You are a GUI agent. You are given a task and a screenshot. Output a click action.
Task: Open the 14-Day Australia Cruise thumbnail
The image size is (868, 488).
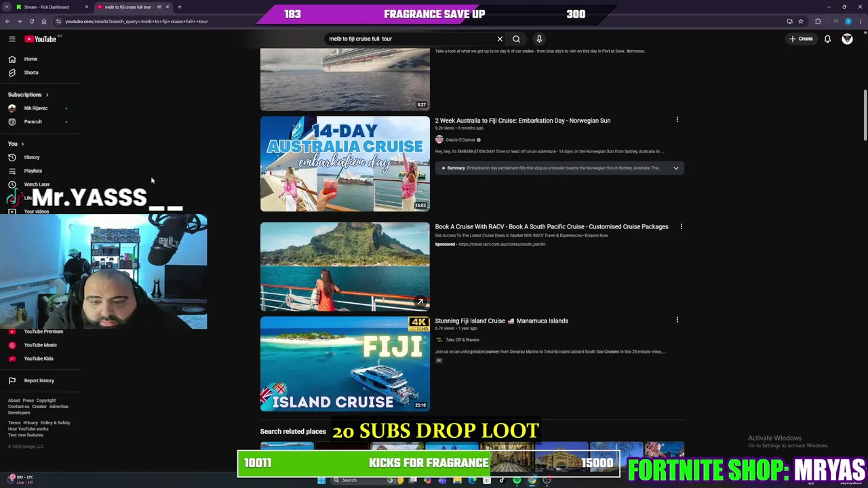click(344, 163)
